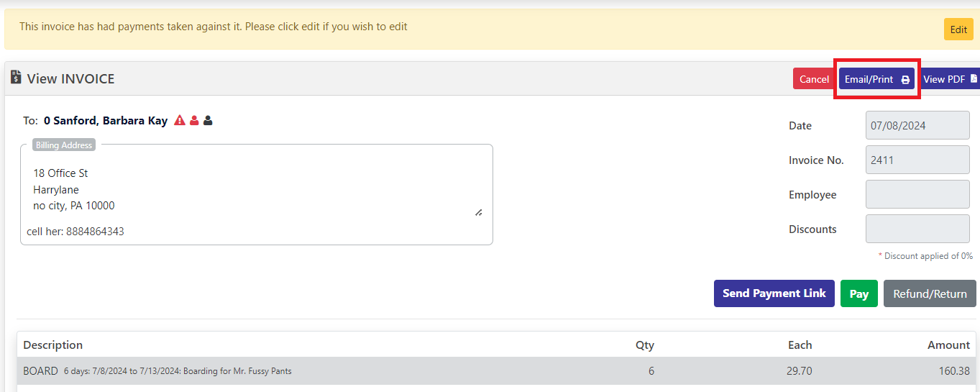
Task: Click the red warning triangle icon
Action: pos(180,120)
